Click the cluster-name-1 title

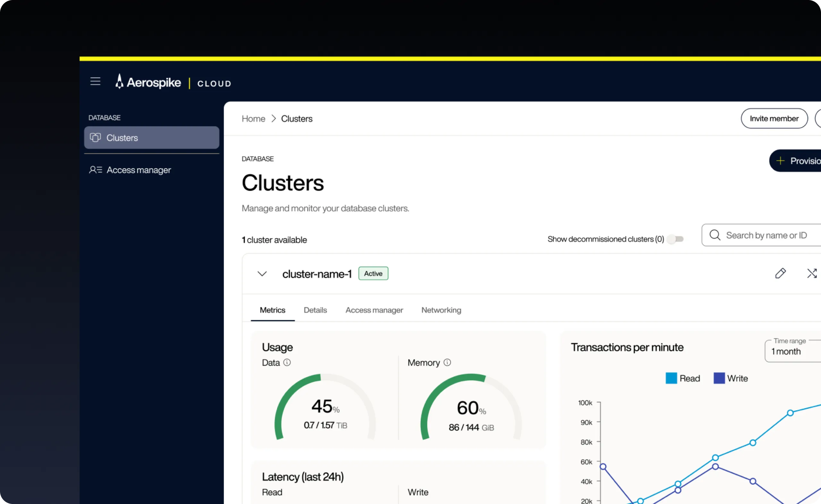tap(317, 274)
